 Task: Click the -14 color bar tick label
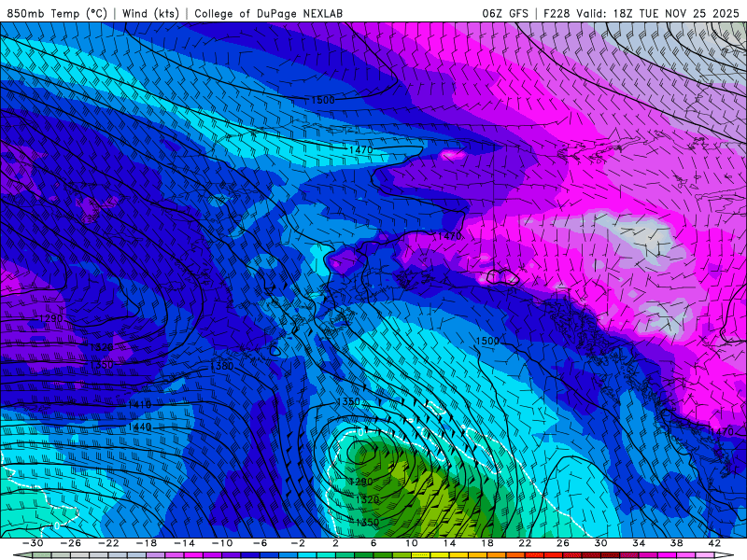coord(184,543)
